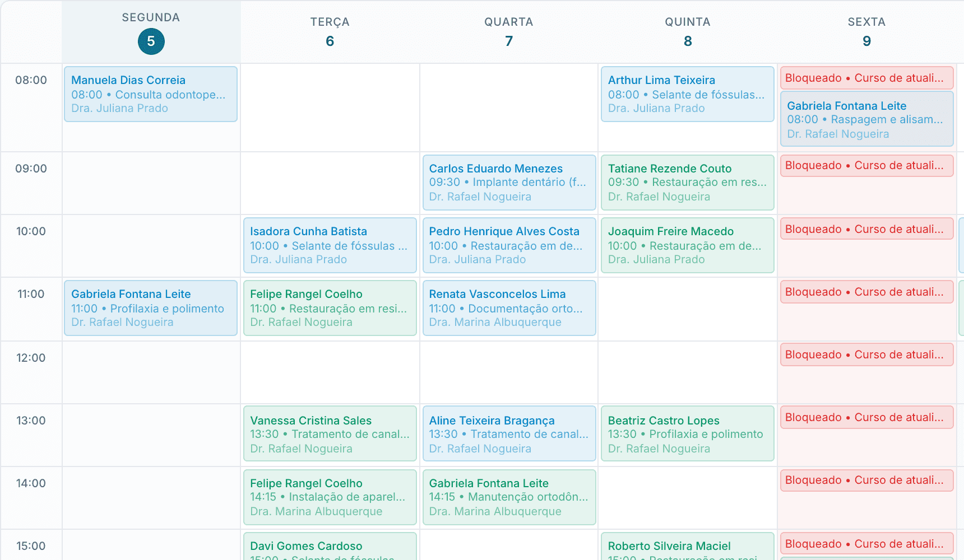This screenshot has height=560, width=964.
Task: Click the 08:00 time label
Action: pos(31,80)
